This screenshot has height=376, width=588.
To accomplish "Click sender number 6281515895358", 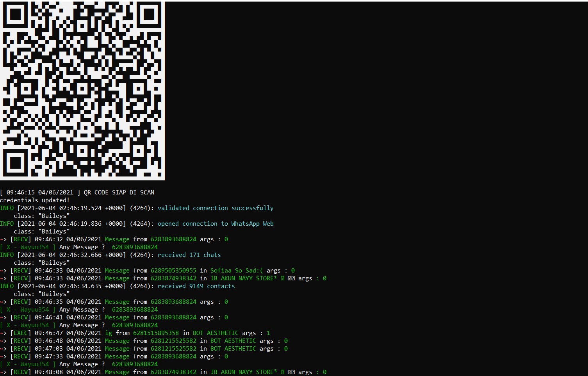I will [156, 333].
